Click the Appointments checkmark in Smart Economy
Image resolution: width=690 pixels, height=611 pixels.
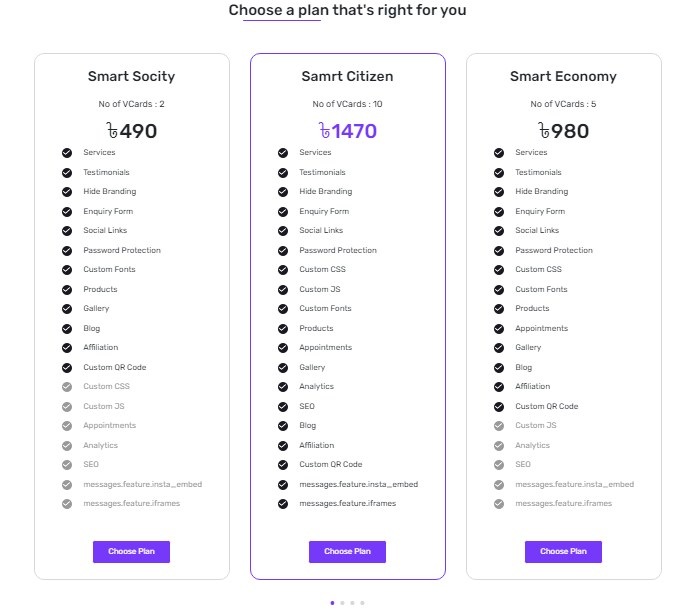499,328
